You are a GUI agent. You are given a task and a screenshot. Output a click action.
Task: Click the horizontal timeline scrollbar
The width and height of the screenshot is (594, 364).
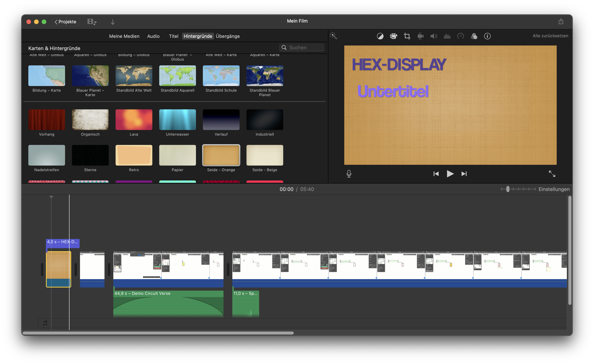(x=158, y=333)
